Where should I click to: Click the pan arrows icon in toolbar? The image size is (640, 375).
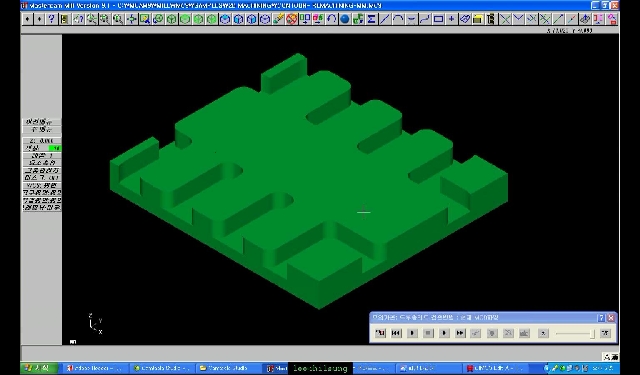coord(131,19)
